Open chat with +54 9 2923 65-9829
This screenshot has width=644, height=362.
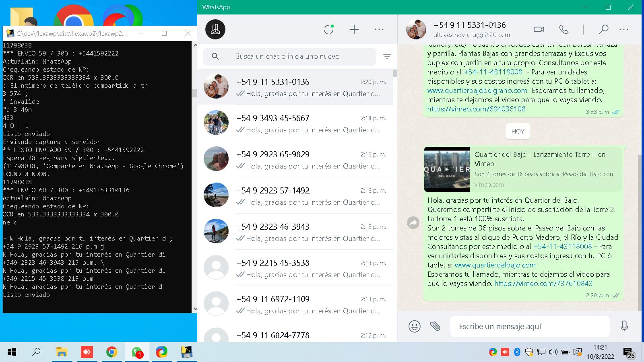(295, 159)
